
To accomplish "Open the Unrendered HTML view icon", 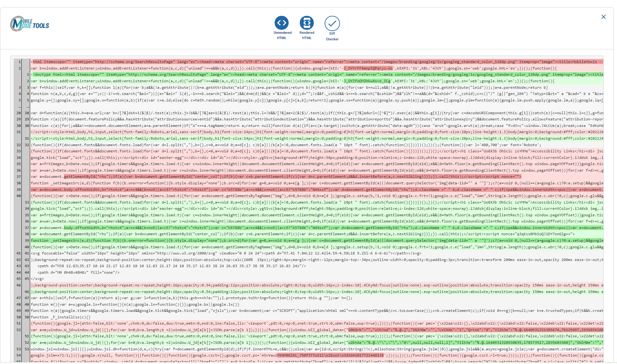I will click(281, 23).
